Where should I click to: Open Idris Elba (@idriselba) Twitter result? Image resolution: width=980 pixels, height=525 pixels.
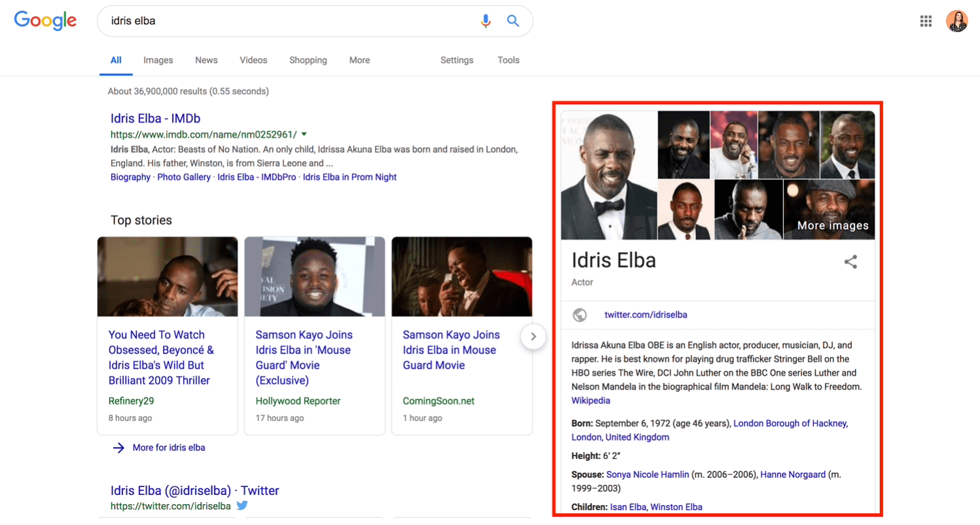(195, 490)
